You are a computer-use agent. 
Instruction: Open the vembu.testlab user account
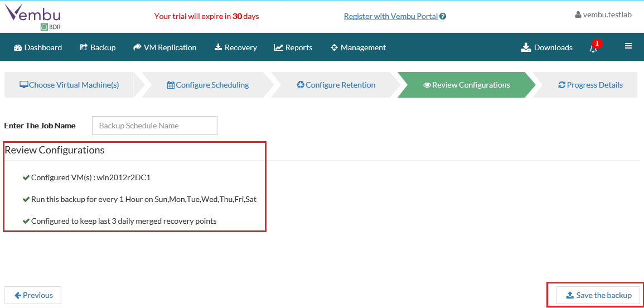603,15
